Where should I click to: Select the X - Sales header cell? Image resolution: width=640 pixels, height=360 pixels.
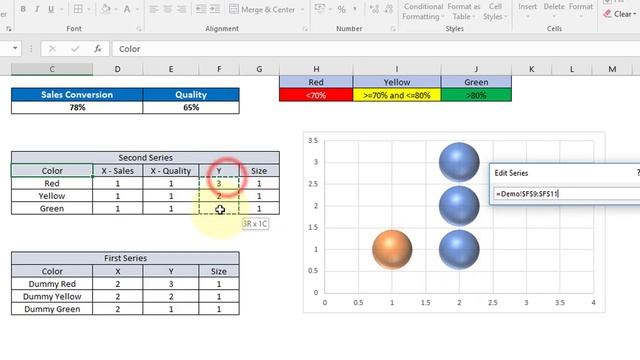click(x=118, y=171)
